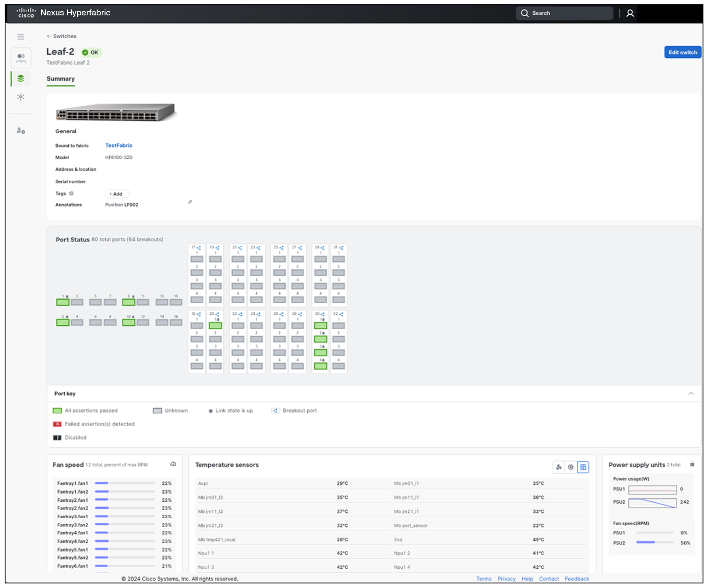Click the Fantray6.fan1 row
The width and height of the screenshot is (710, 588).
pos(114,566)
